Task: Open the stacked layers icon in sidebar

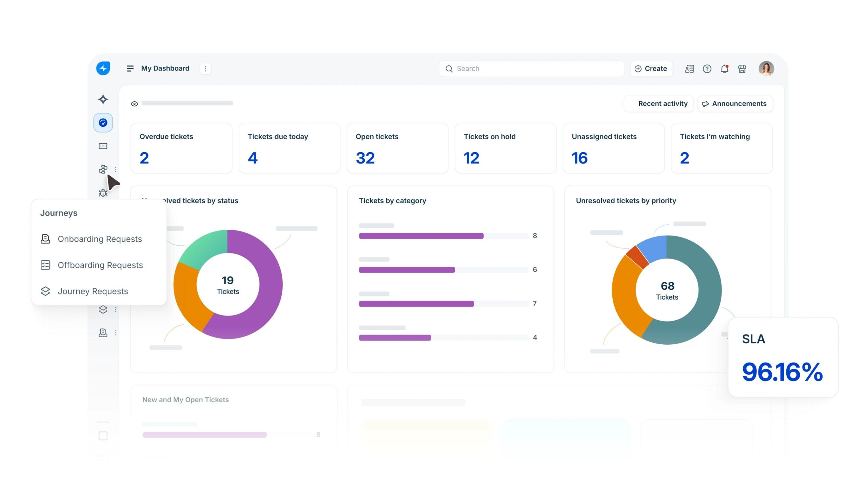Action: [103, 309]
